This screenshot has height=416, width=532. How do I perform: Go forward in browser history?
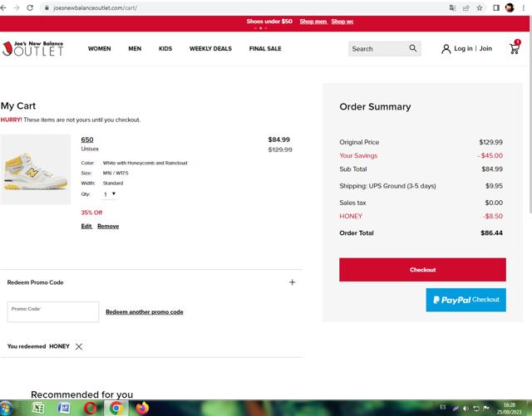coord(17,7)
